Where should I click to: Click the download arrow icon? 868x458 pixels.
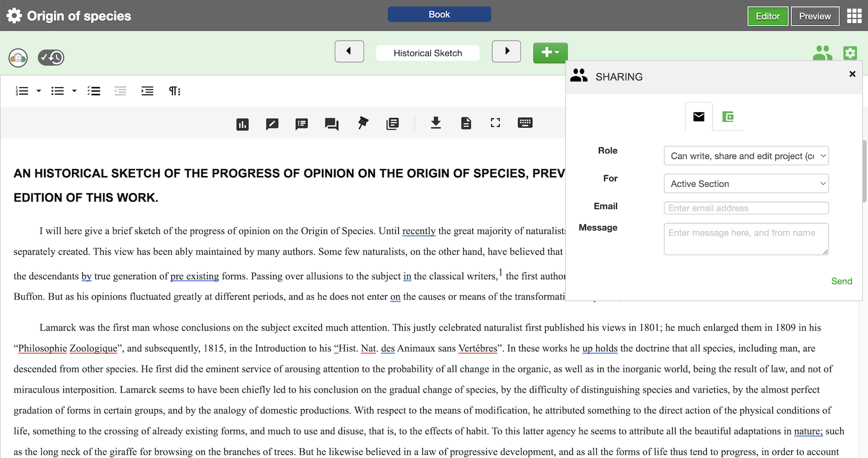click(x=436, y=123)
